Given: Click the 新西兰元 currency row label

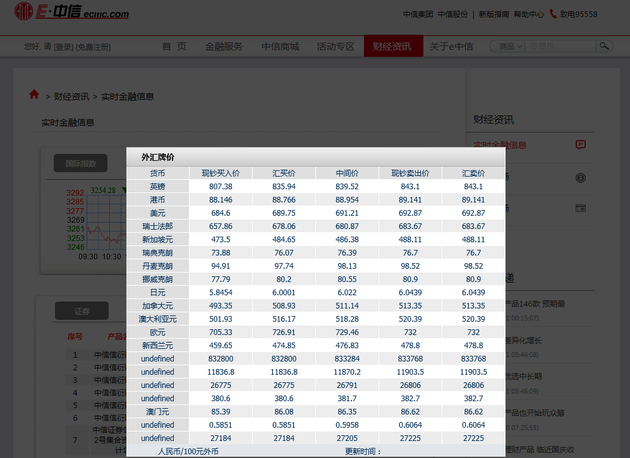Looking at the screenshot, I should click(158, 346).
